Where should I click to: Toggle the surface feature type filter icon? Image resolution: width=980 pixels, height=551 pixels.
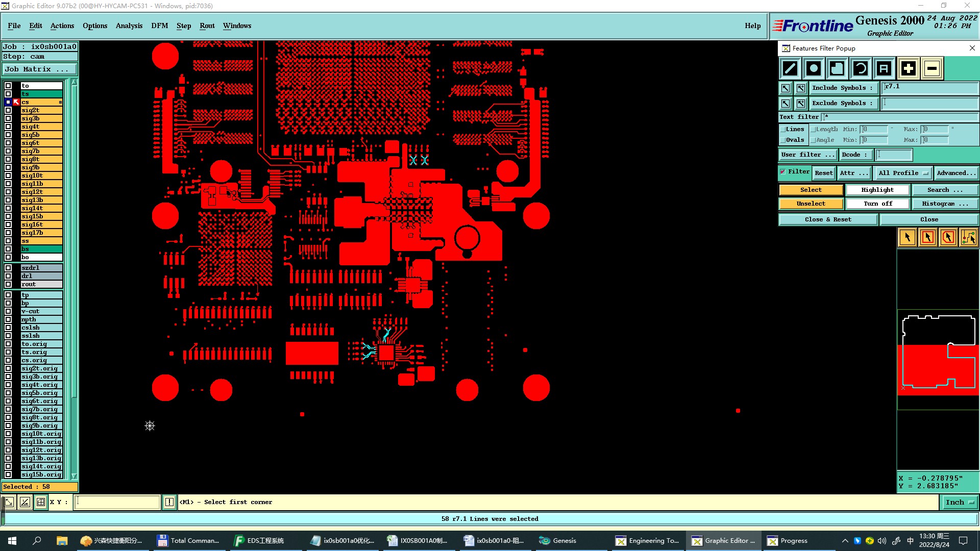pos(837,68)
